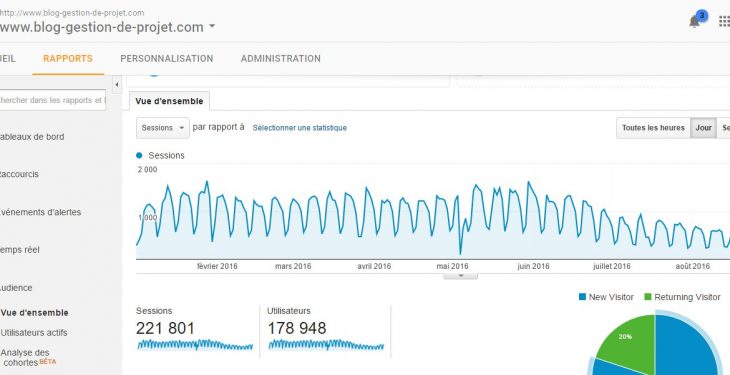Image resolution: width=730 pixels, height=375 pixels.
Task: Select the Jour granularity button
Action: (x=703, y=128)
